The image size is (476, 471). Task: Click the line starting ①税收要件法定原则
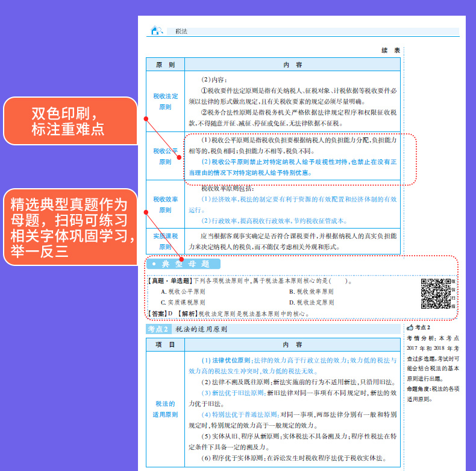click(293, 96)
